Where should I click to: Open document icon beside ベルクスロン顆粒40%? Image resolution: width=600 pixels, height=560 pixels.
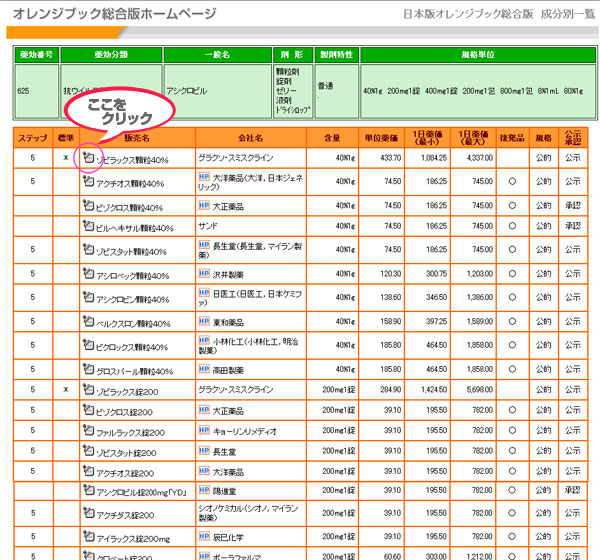point(88,321)
